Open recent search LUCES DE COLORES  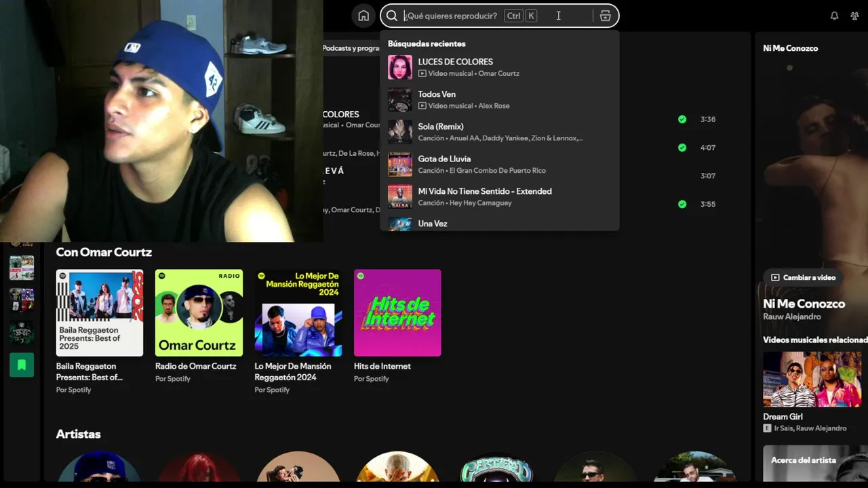click(x=499, y=67)
